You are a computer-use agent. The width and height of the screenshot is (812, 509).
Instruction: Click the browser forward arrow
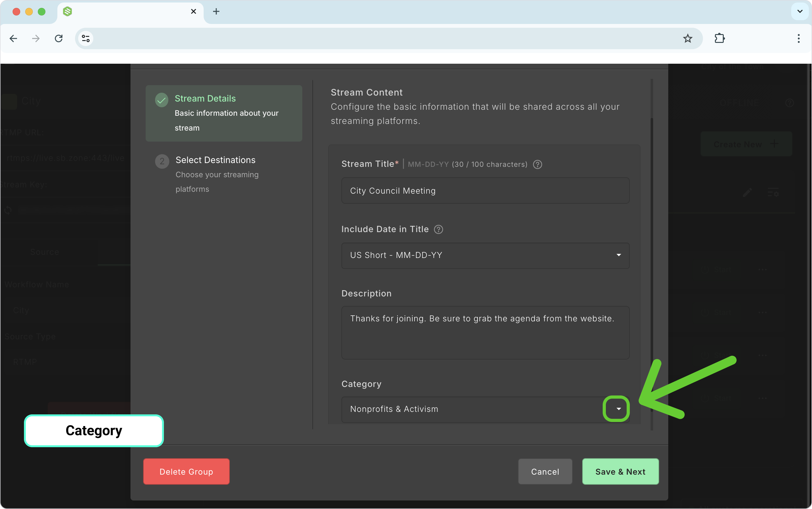[x=36, y=38]
